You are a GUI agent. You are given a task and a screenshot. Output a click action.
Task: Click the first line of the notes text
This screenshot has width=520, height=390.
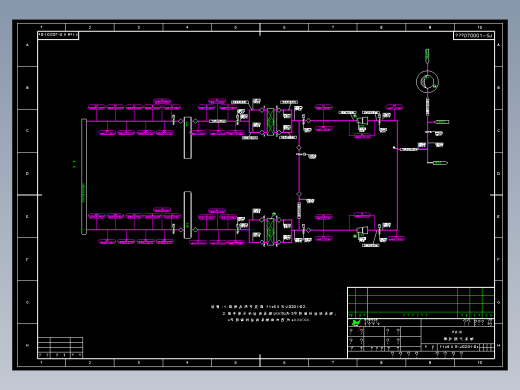pos(259,306)
